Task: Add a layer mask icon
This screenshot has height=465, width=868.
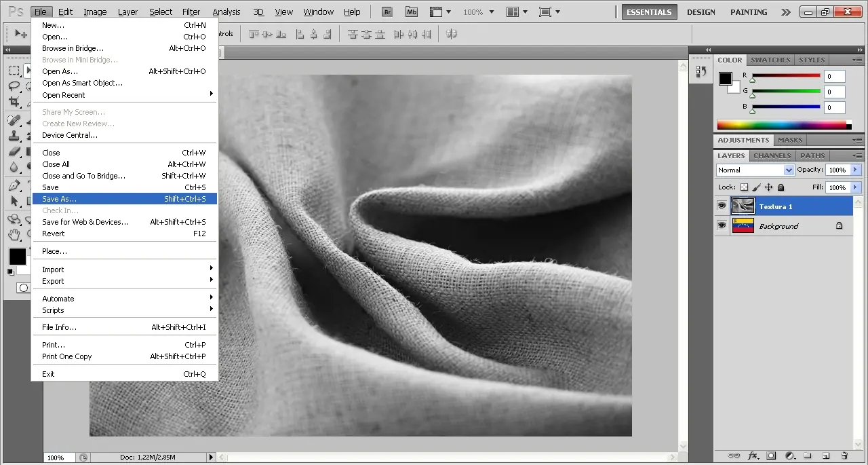Action: coord(771,455)
